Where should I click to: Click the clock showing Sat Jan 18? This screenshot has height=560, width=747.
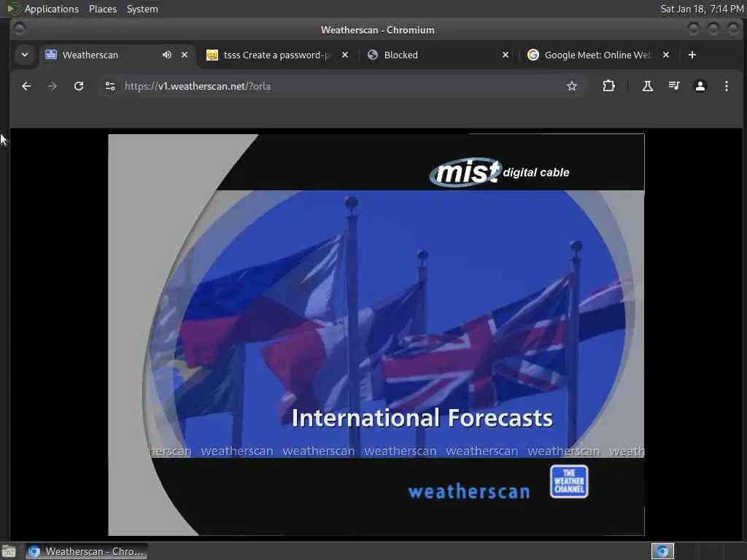tap(702, 9)
